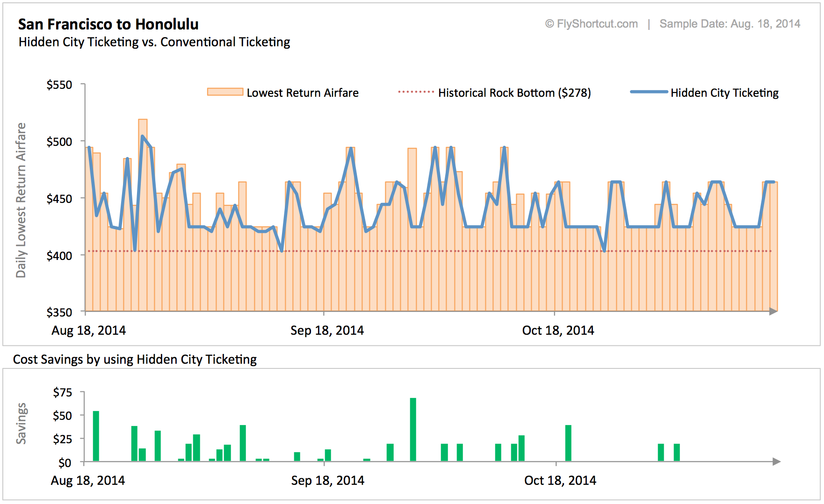The height and width of the screenshot is (504, 824).
Task: Click the tallest orange airfare bar near $520
Action: [143, 215]
